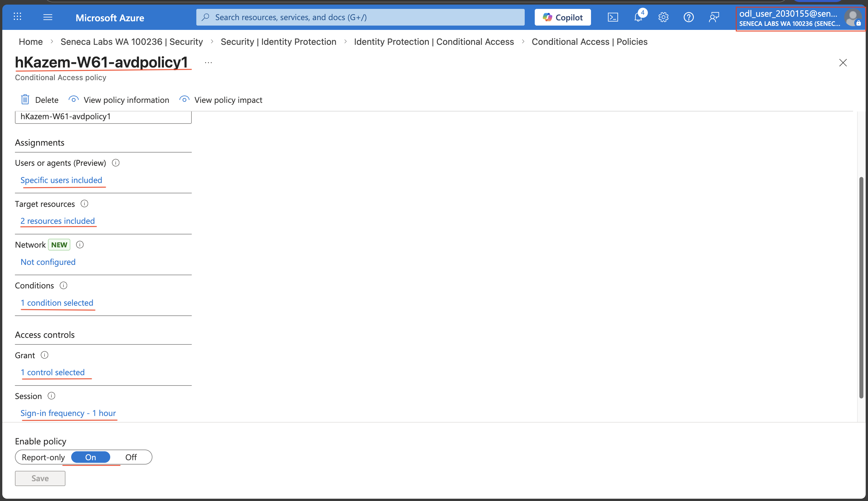Click the Copilot button
The width and height of the screenshot is (868, 501).
(562, 17)
